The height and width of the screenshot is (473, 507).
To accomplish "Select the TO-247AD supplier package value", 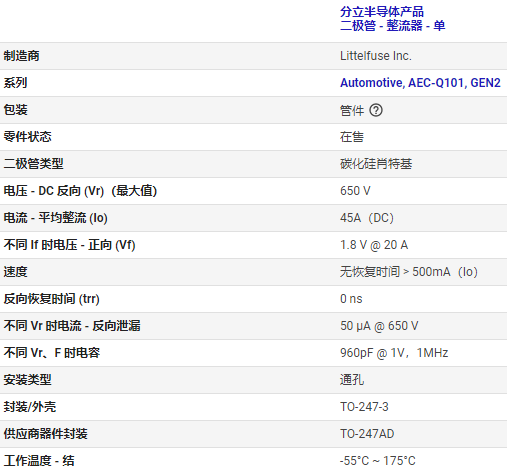I will 367,434.
